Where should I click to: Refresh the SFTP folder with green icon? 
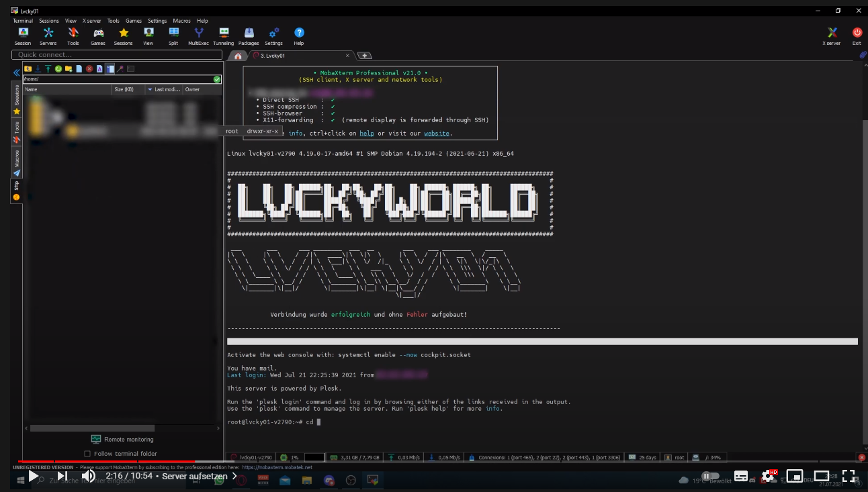[58, 68]
